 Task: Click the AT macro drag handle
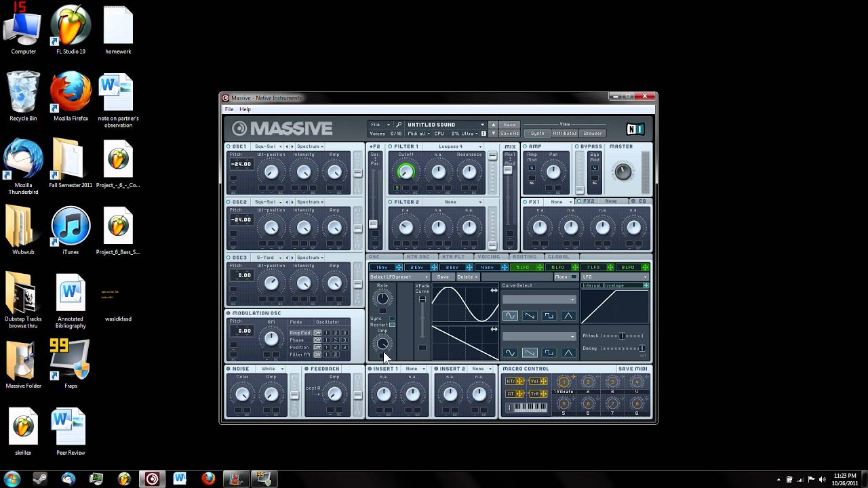[520, 394]
